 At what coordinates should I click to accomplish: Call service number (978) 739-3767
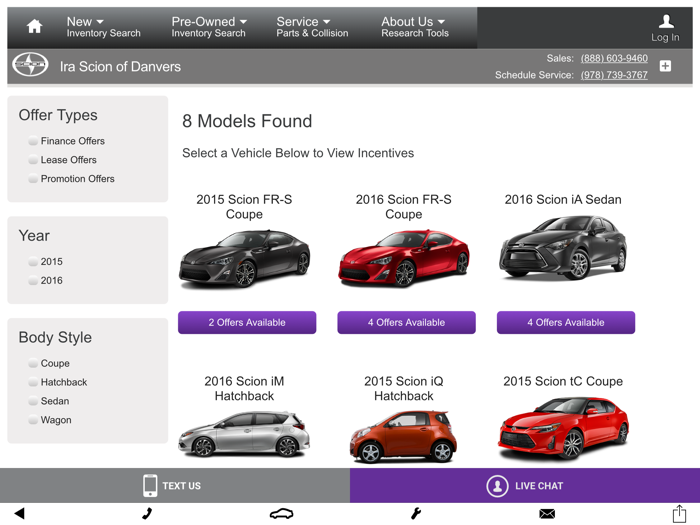click(x=614, y=75)
